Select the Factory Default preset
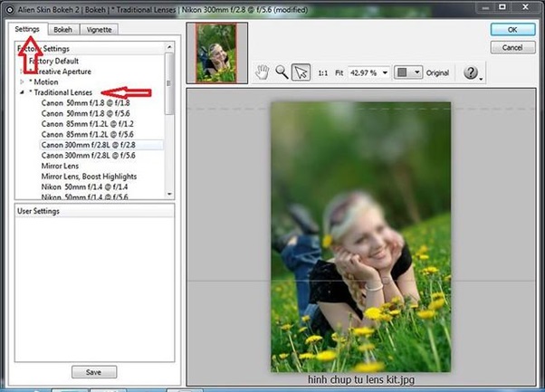Image resolution: width=545 pixels, height=392 pixels. (x=54, y=62)
